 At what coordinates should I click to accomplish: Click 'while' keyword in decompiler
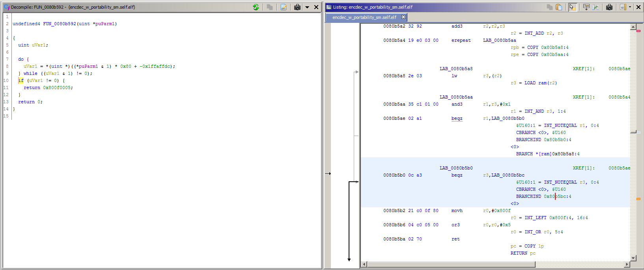click(x=30, y=73)
